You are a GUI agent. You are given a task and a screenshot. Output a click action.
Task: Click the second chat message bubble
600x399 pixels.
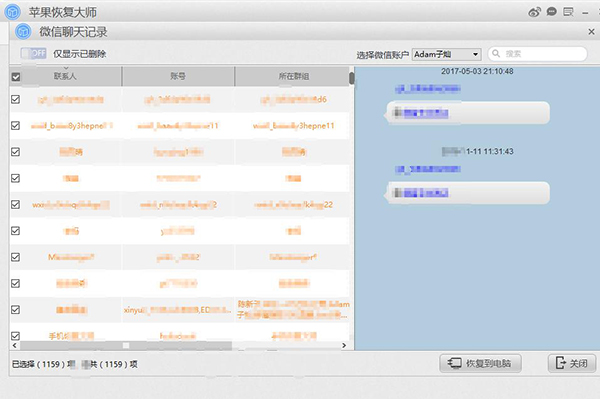pos(468,192)
